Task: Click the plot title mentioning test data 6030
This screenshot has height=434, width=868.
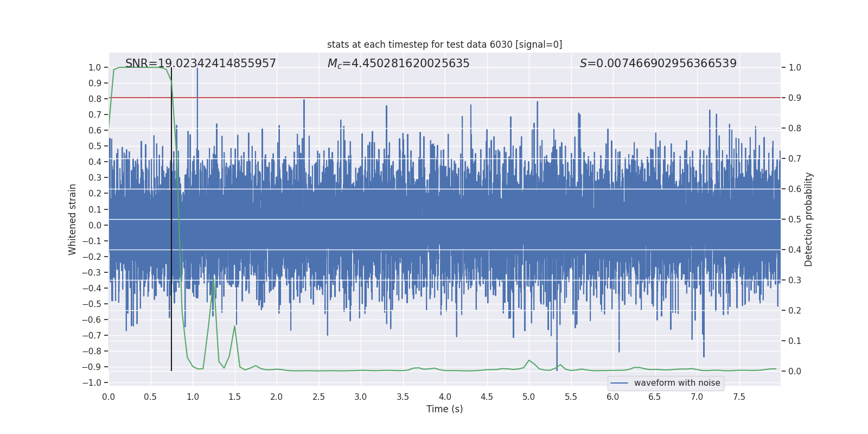Action: (x=444, y=44)
